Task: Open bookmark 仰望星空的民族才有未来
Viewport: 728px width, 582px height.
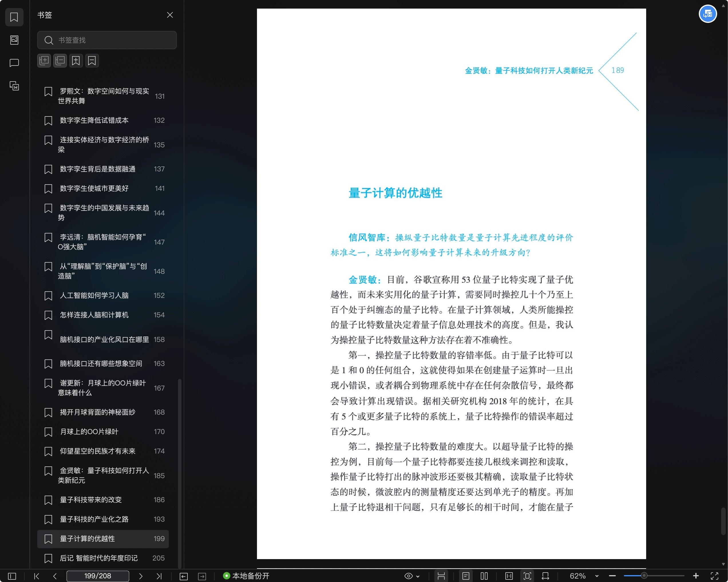Action: point(103,451)
